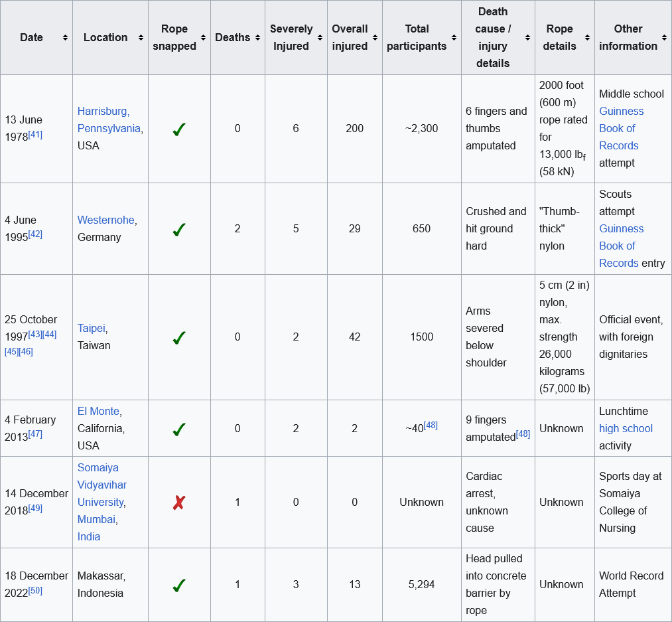Click green checkmark in El Monte row
Screen dimensions: 672x622
click(179, 429)
